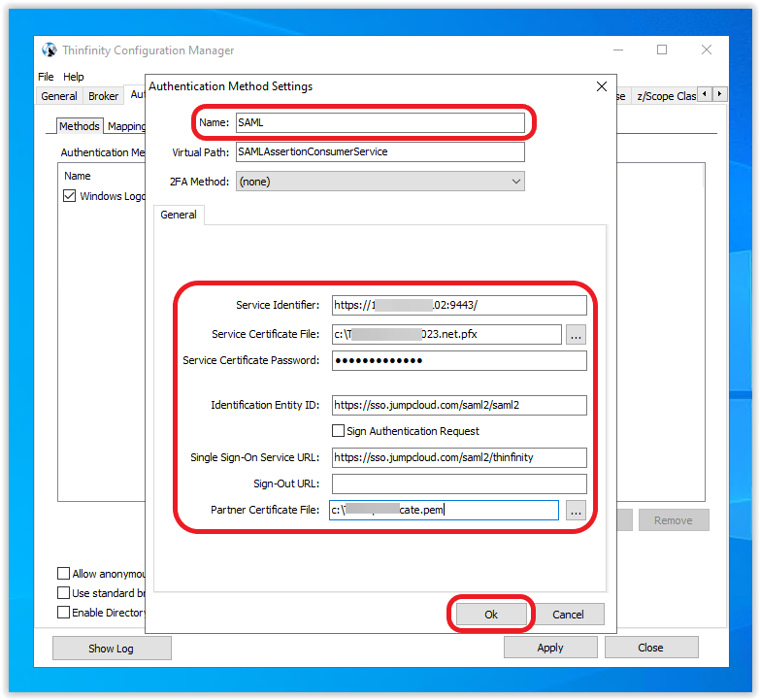
Task: Open the z/Scope Classic tab
Action: point(666,96)
